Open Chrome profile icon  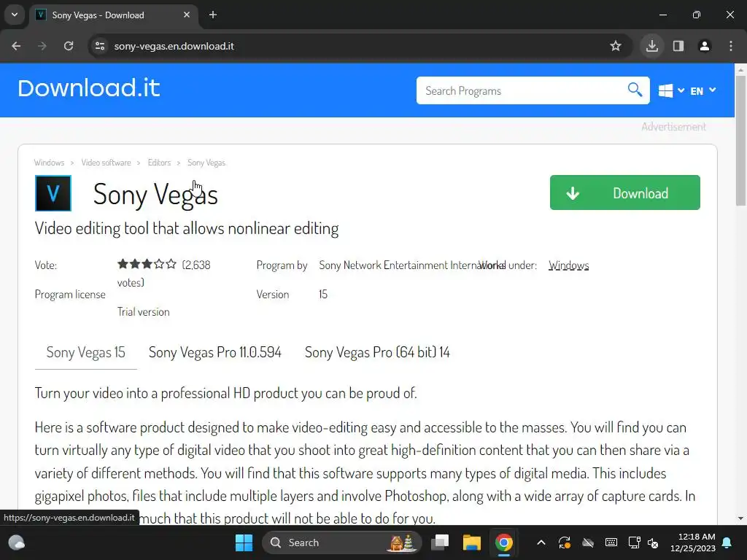[705, 46]
